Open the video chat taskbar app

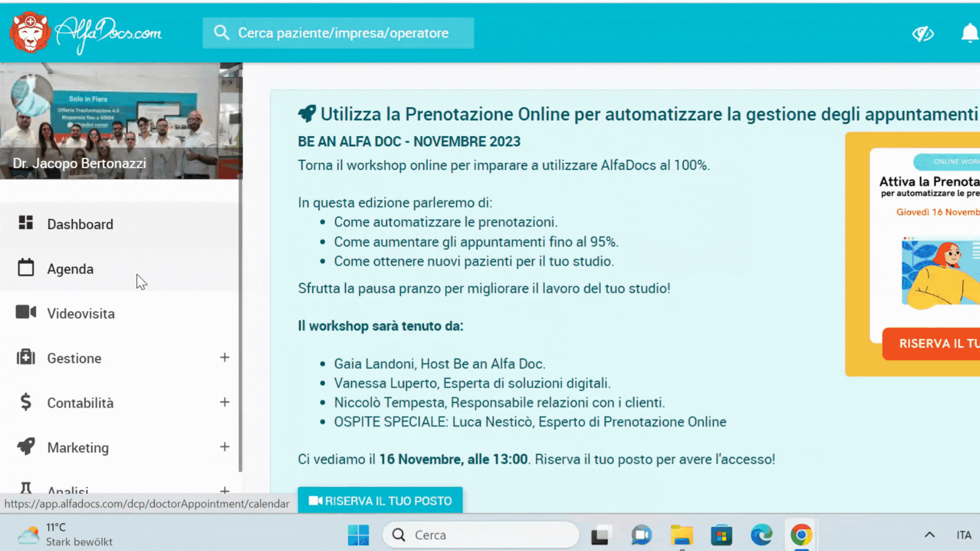click(x=642, y=535)
